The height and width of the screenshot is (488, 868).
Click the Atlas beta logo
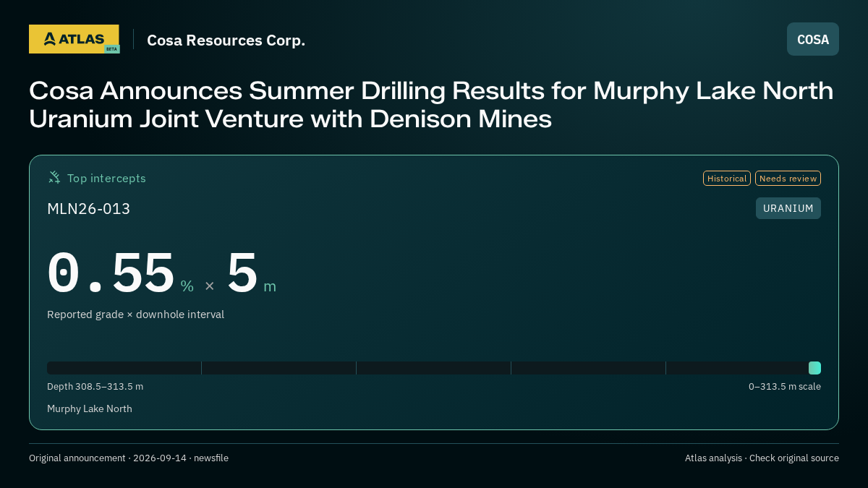pyautogui.click(x=74, y=39)
